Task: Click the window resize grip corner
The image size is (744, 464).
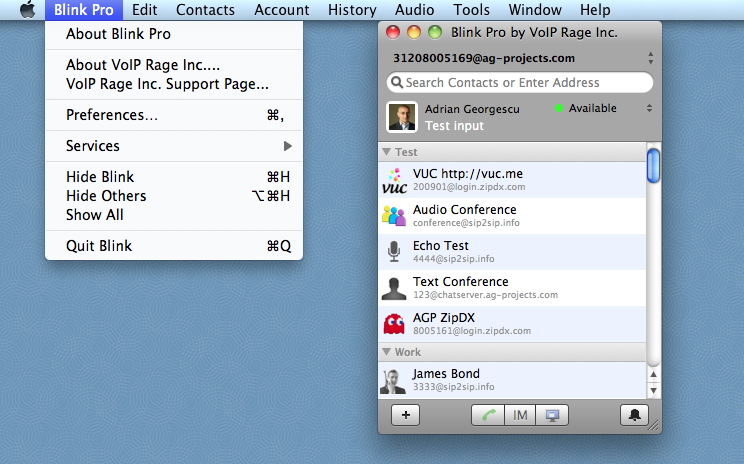Action: (x=654, y=426)
